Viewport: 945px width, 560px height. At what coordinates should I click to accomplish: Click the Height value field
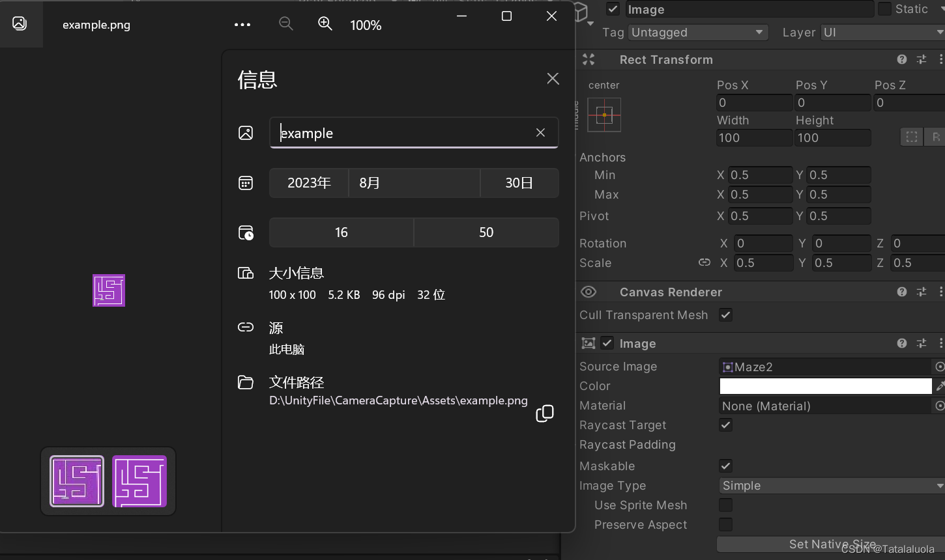click(x=833, y=138)
